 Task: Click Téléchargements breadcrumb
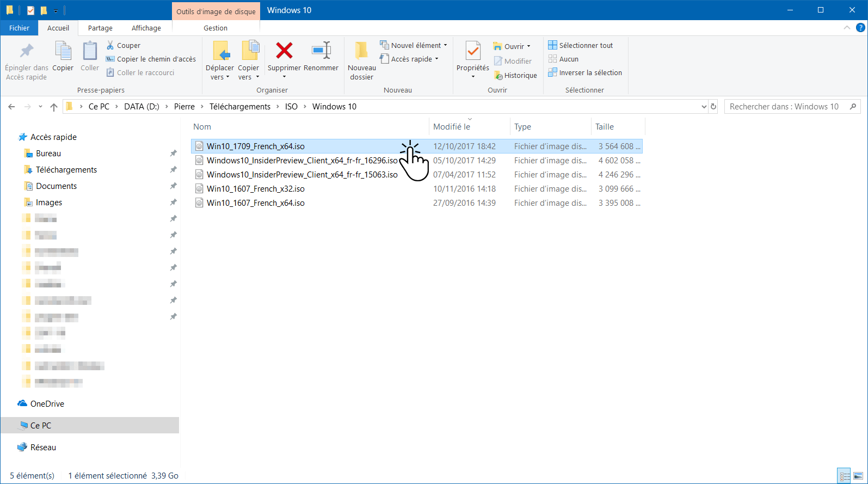click(x=240, y=107)
